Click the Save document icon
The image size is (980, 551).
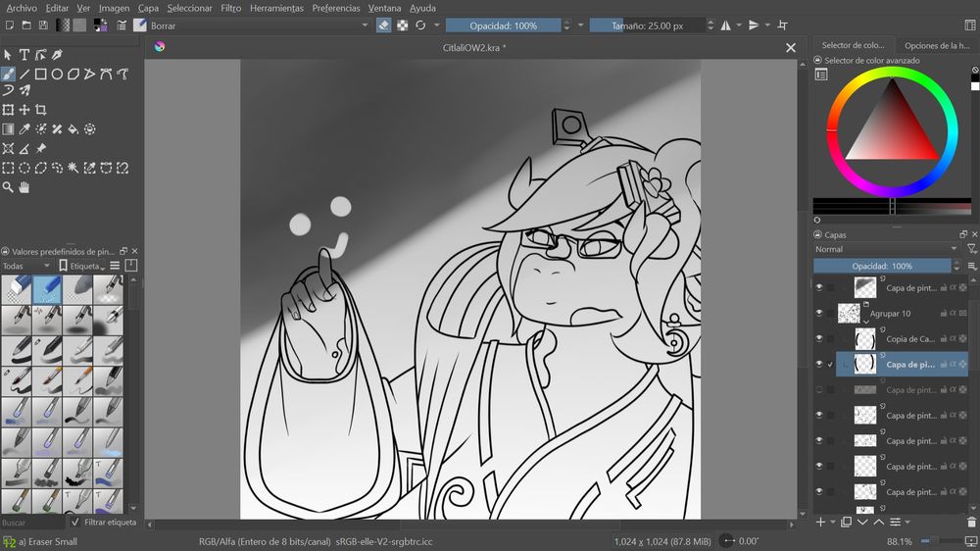click(43, 25)
